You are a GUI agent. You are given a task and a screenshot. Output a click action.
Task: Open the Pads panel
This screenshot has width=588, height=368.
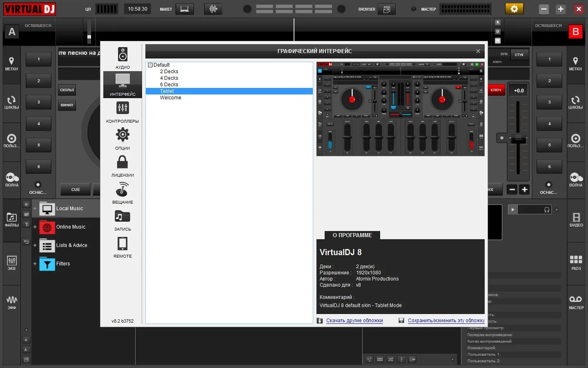pyautogui.click(x=576, y=263)
